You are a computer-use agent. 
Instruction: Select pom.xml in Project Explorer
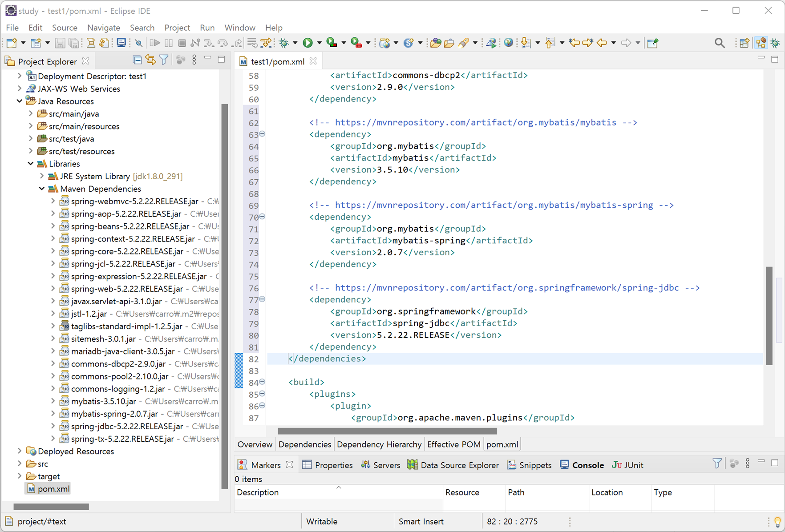click(x=49, y=488)
